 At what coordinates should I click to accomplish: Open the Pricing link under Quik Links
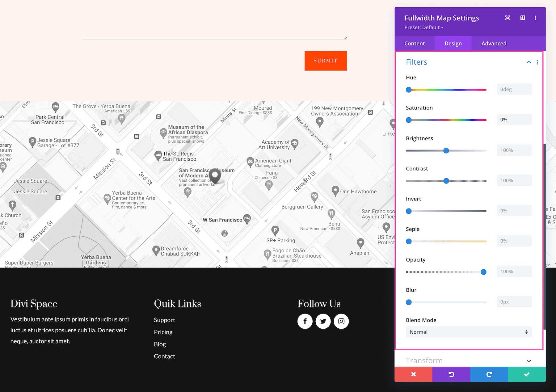pos(163,332)
